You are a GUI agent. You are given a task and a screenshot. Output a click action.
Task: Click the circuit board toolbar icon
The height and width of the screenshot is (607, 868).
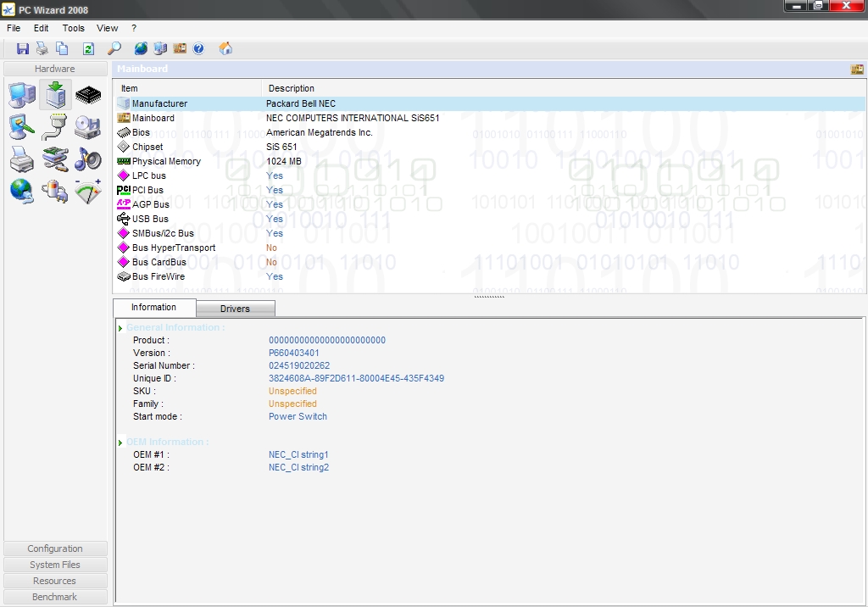point(180,48)
